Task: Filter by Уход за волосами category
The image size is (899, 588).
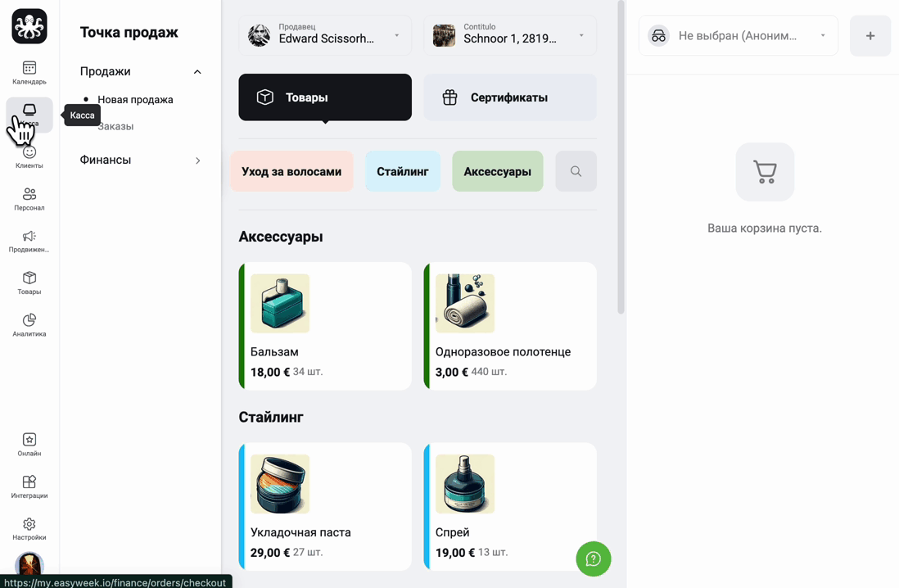Action: point(291,171)
